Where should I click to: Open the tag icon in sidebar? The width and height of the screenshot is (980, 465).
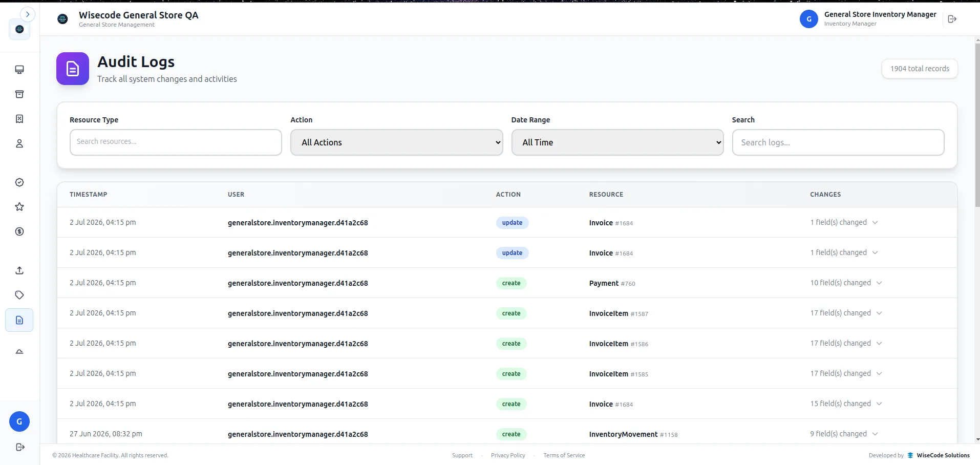coord(19,295)
